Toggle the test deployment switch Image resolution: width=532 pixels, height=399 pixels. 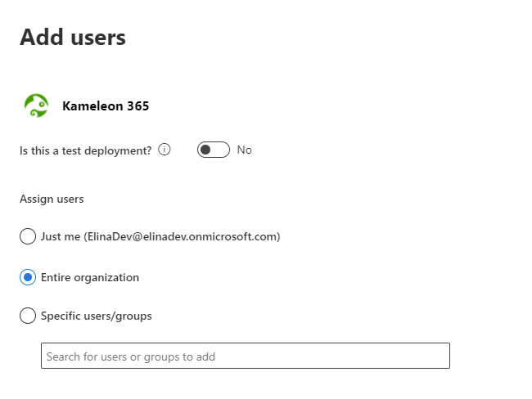point(213,150)
